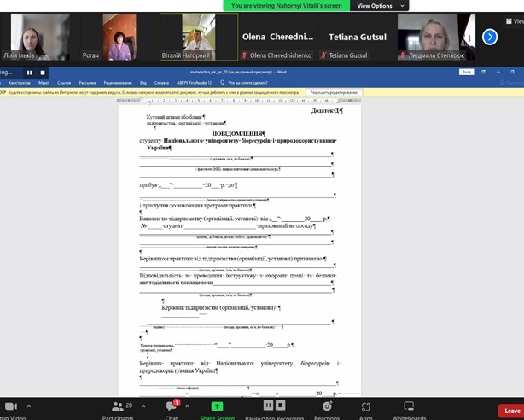Click the protected view warning message text

coord(154,93)
